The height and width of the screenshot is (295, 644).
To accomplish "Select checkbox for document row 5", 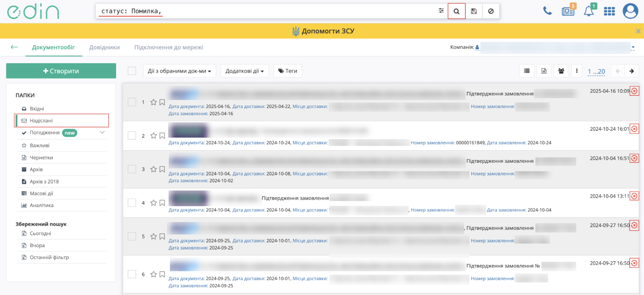I will pyautogui.click(x=132, y=236).
